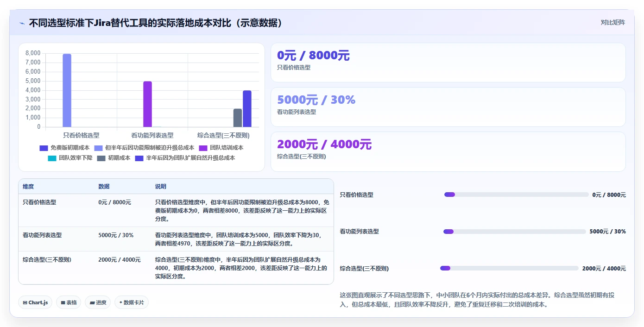Screen dimensions: 644x327
Task: Click the icon inside 进度 chip
Action: 92,302
